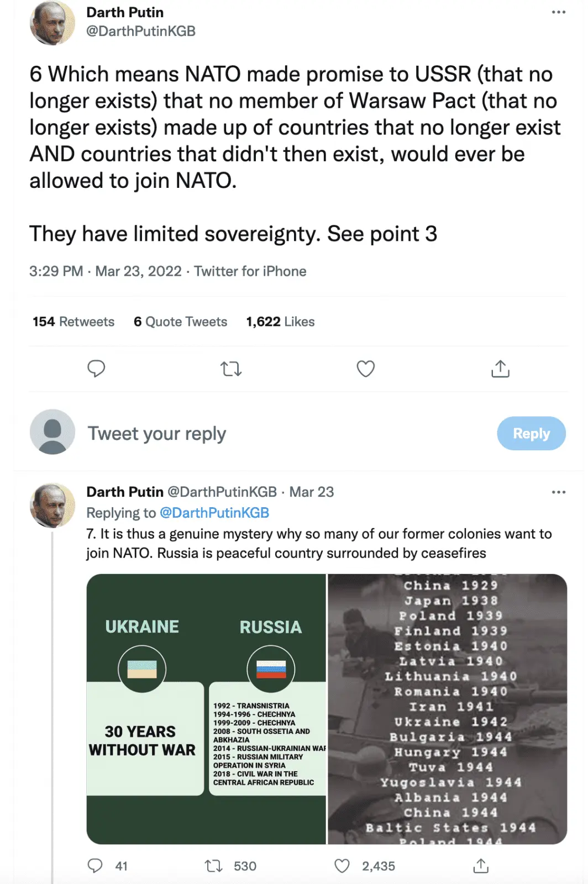This screenshot has width=588, height=884.
Task: Open the 6 Quote Tweets list
Action: coord(180,322)
